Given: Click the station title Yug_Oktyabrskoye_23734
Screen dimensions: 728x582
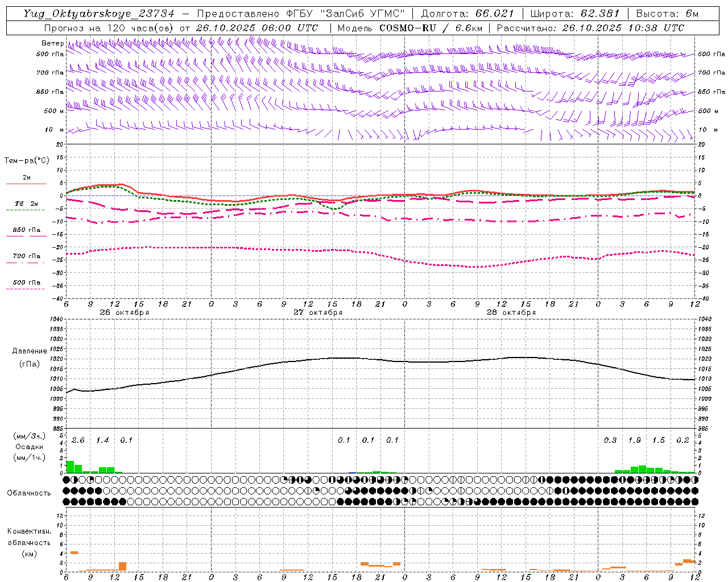Looking at the screenshot, I should click(99, 14).
